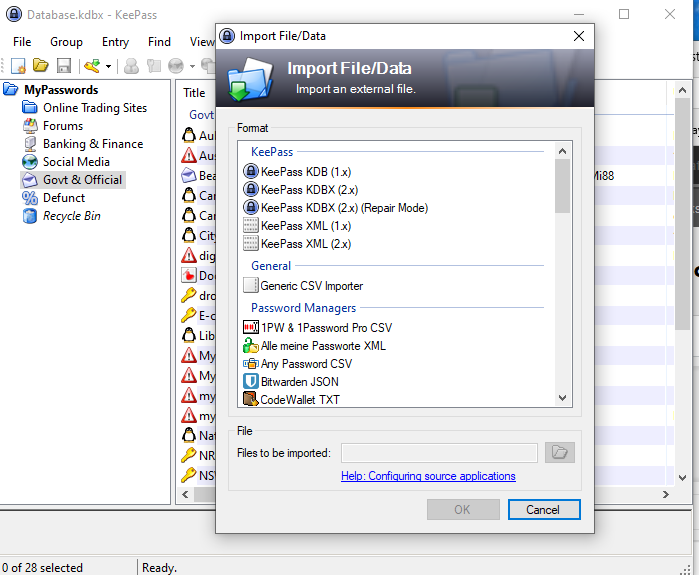This screenshot has height=575, width=699.
Task: Cancel the Import File/Data dialog
Action: tap(544, 509)
